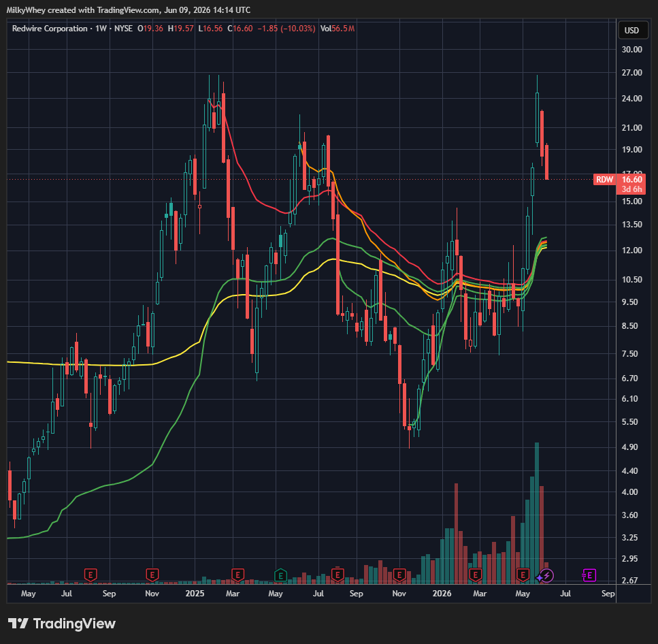Screen dimensions: 658x644
Task: Click the Redwire Corporation symbol title
Action: tap(50, 29)
